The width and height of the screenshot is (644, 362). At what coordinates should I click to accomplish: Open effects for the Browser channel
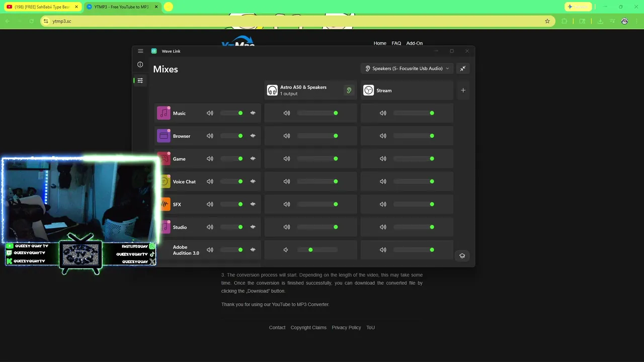[x=253, y=136]
